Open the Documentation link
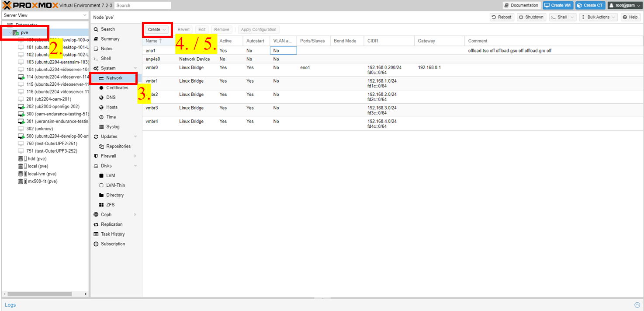 521,5
